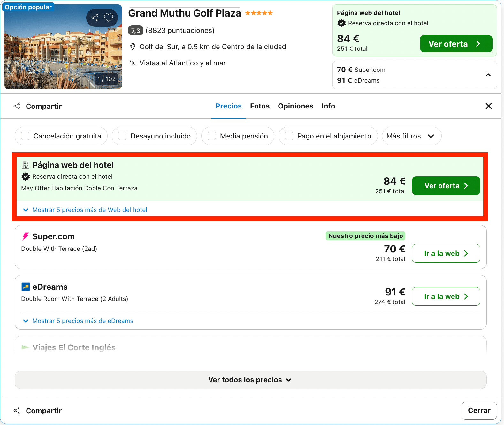Open the Más filtros dropdown
The image size is (504, 425).
[412, 136]
